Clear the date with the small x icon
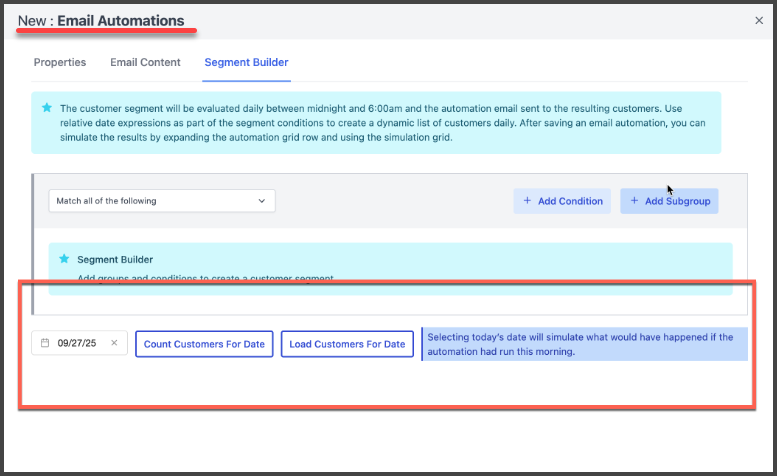Image resolution: width=777 pixels, height=476 pixels. tap(114, 344)
